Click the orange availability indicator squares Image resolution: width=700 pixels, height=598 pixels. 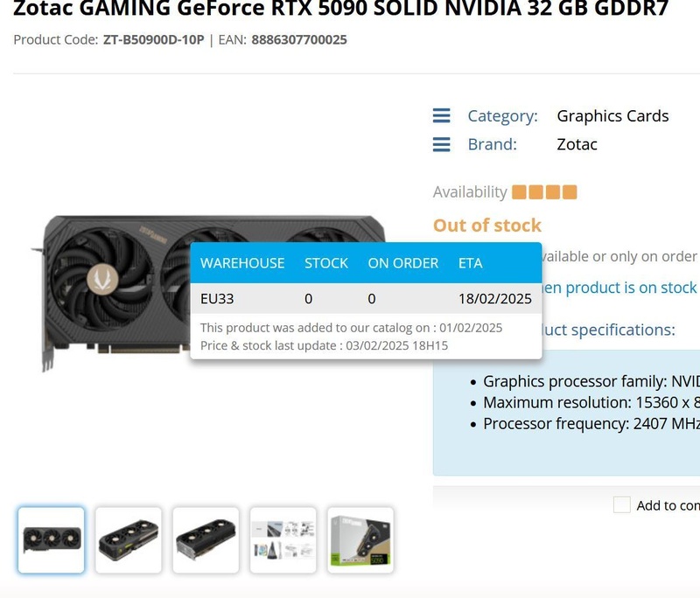click(544, 192)
